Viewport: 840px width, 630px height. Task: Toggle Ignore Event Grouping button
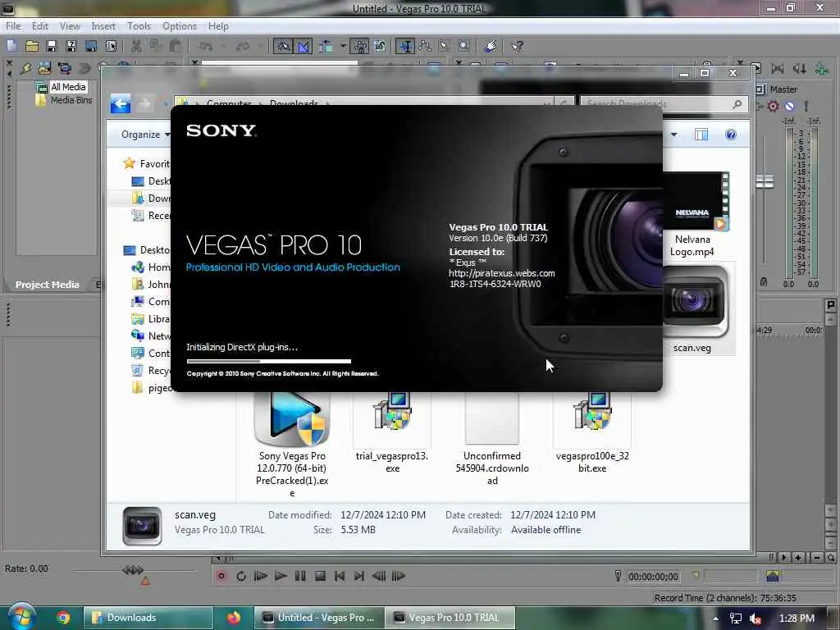click(x=380, y=46)
